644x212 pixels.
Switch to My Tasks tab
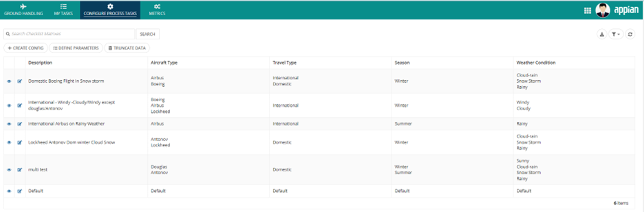point(63,10)
